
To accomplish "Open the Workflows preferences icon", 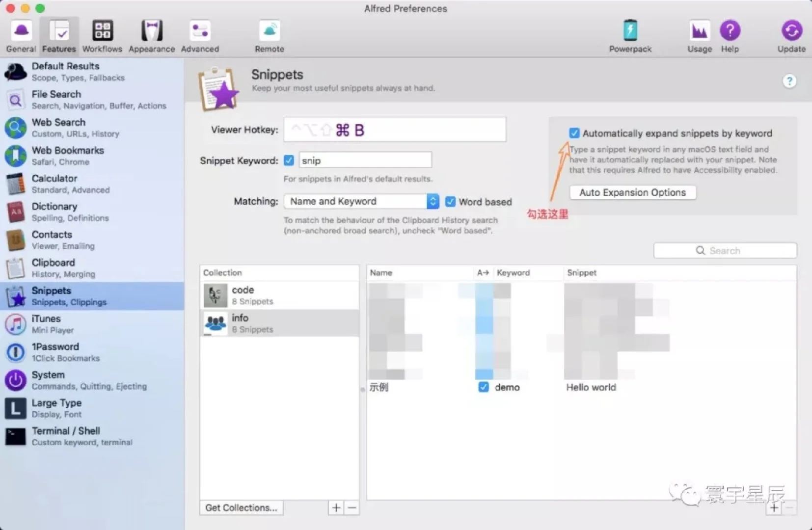I will pos(102,35).
